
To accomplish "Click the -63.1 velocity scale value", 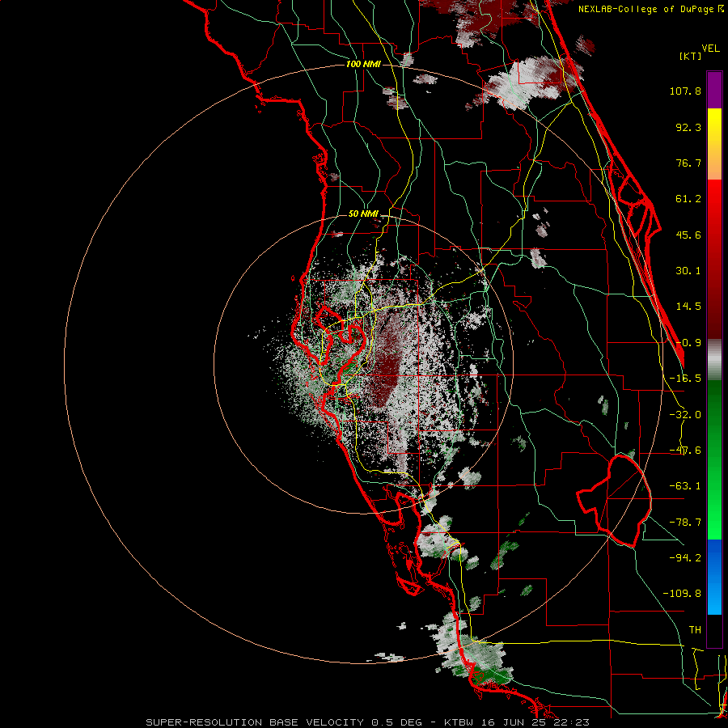I will point(685,486).
